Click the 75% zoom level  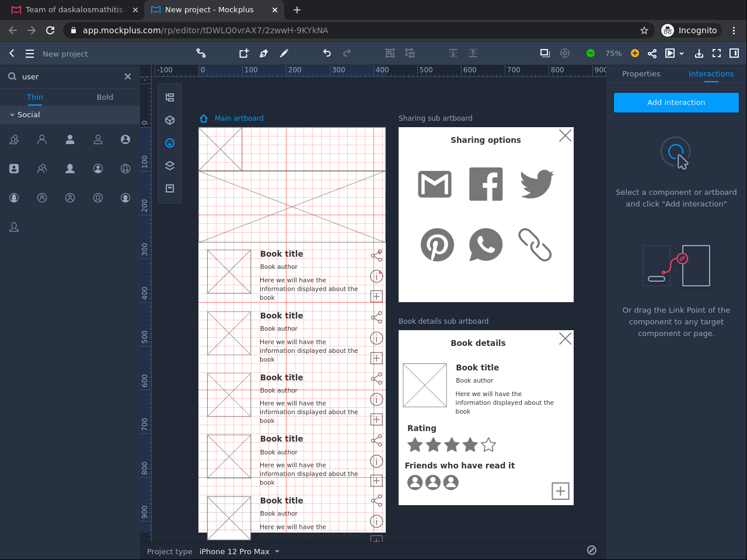(x=613, y=54)
